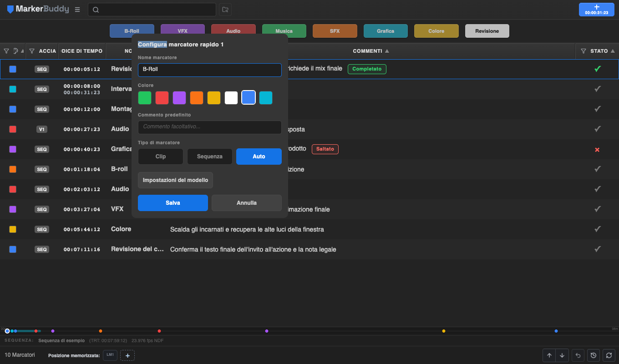
Task: Click the V1 badge in 00:00:27:23 row
Action: (x=42, y=129)
